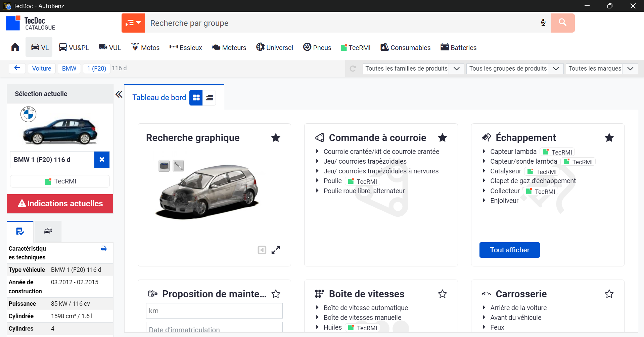
Task: Select the vehicles tab icon in side panel
Action: pos(48,231)
